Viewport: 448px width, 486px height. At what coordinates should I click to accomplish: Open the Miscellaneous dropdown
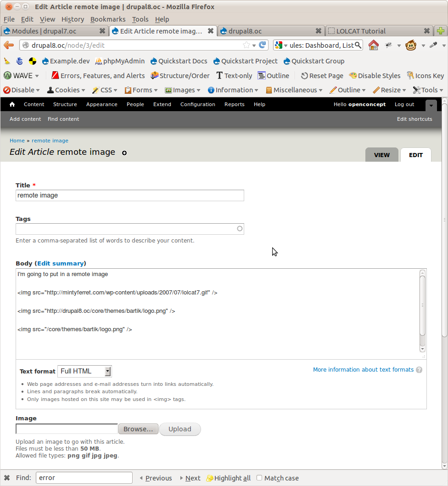click(x=294, y=90)
